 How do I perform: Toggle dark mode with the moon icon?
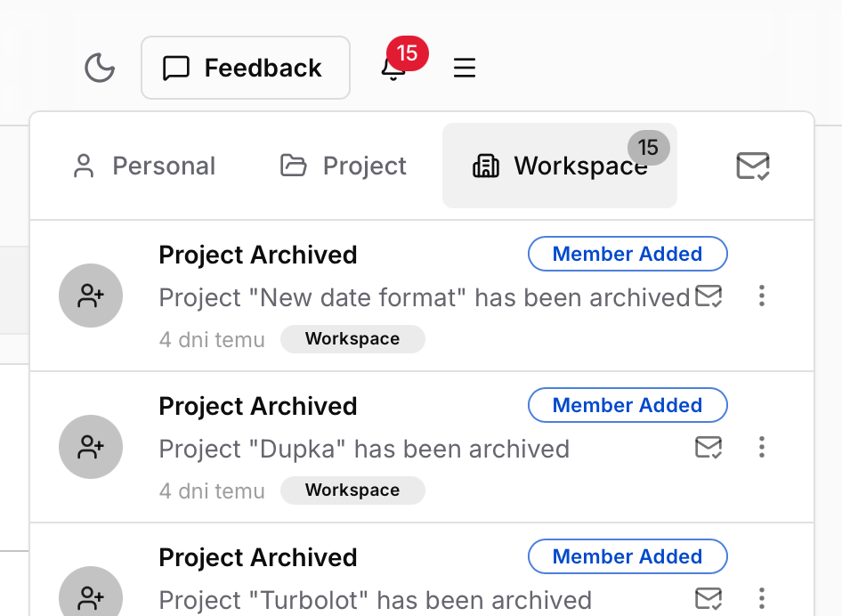(100, 68)
